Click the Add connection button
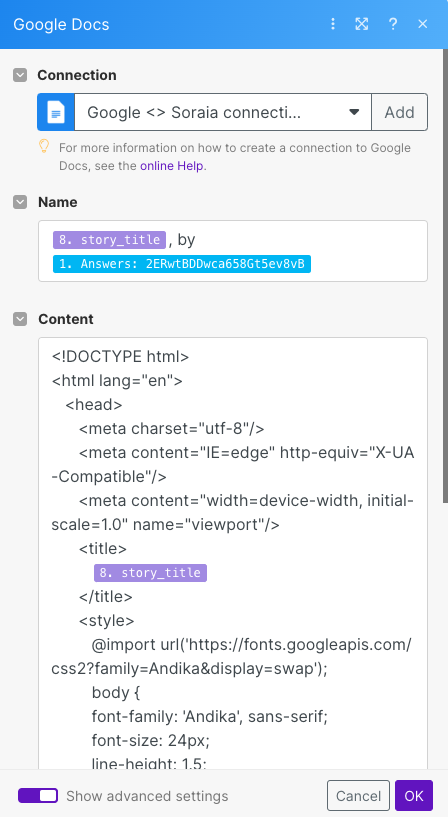 point(400,112)
